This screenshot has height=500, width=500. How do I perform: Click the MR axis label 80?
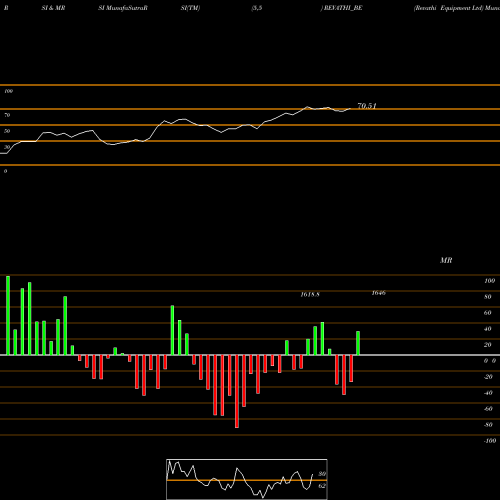click(488, 297)
